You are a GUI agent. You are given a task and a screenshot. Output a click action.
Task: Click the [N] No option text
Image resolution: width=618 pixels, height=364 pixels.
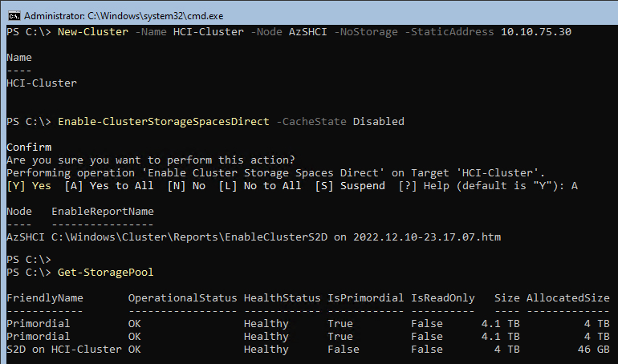[186, 186]
